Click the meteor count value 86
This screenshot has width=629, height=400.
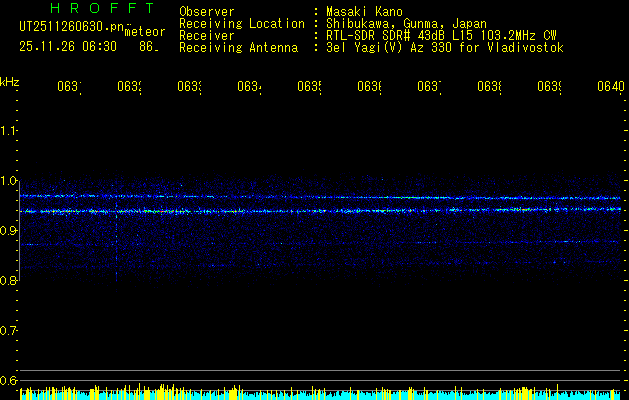point(147,47)
